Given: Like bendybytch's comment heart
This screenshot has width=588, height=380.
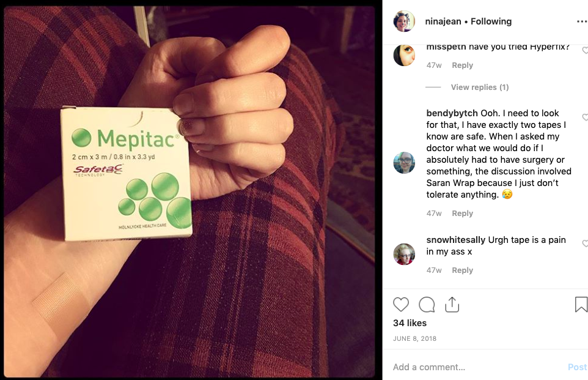Looking at the screenshot, I should [x=585, y=117].
